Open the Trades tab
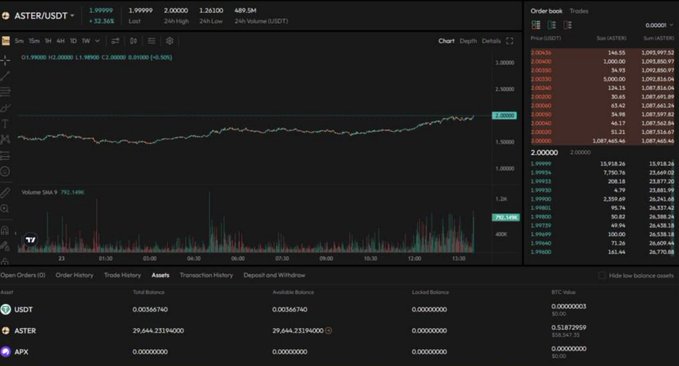 click(579, 11)
